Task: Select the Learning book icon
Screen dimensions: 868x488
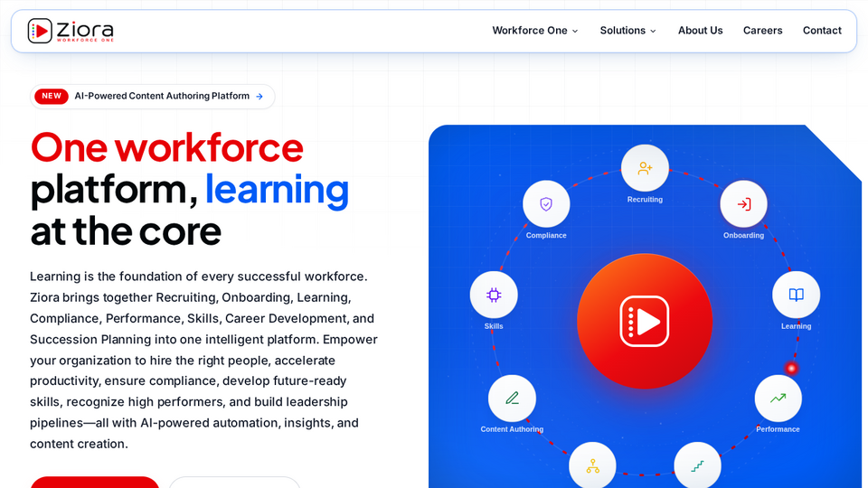Action: pyautogui.click(x=796, y=295)
